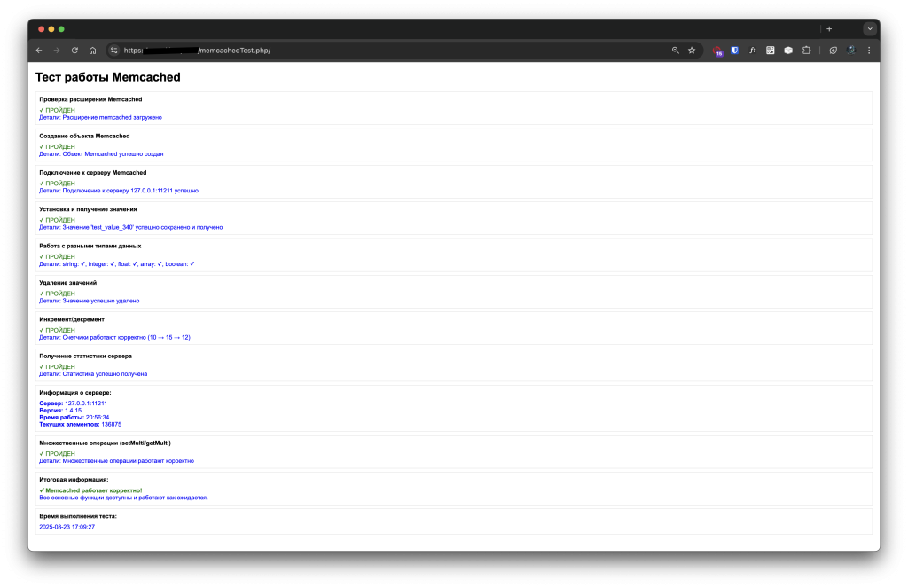This screenshot has width=908, height=588.
Task: Click 'Значение успешно удалено' details line
Action: pyautogui.click(x=90, y=301)
